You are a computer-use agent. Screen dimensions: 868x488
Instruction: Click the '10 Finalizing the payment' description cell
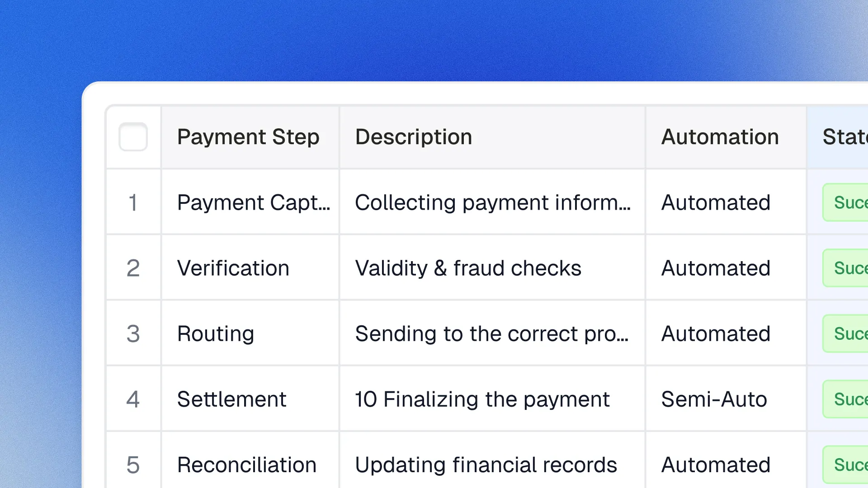point(482,399)
